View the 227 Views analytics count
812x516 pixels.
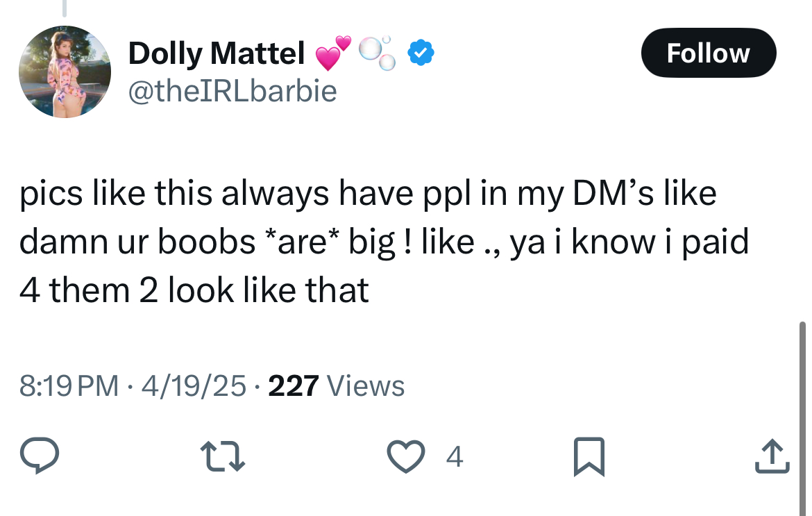[336, 386]
